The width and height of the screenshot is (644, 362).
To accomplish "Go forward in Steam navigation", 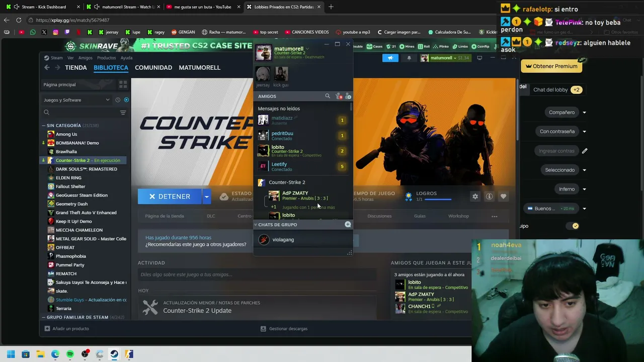I will tap(58, 67).
